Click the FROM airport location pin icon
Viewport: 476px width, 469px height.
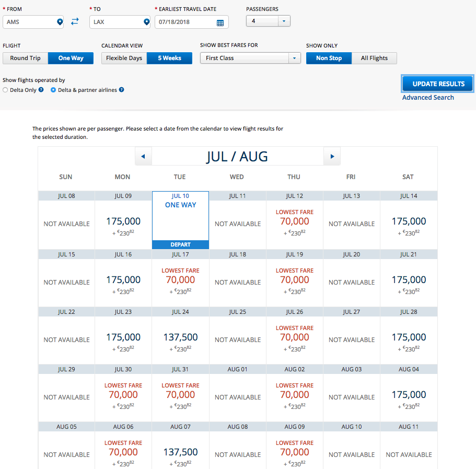[60, 22]
